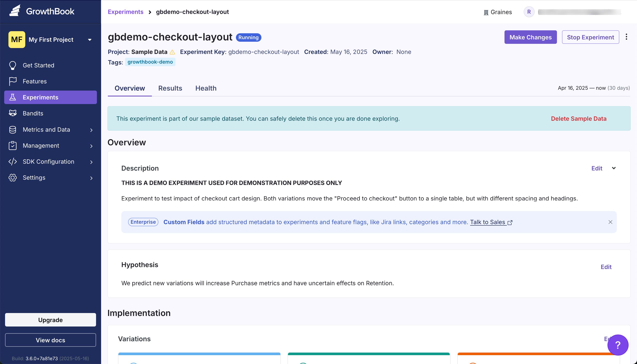Click the Enterprise badge label

pos(143,222)
